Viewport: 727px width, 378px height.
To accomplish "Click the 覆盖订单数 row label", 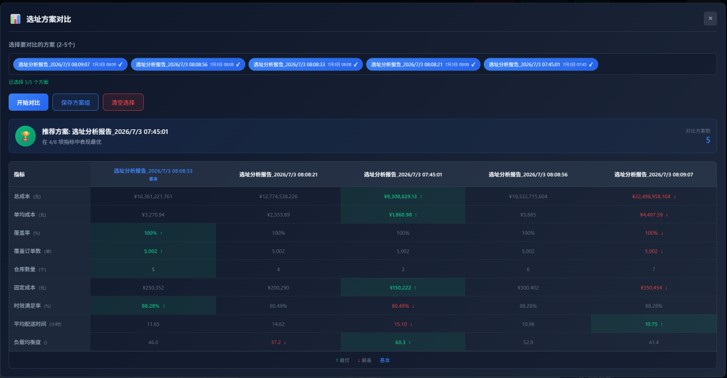I will (32, 251).
